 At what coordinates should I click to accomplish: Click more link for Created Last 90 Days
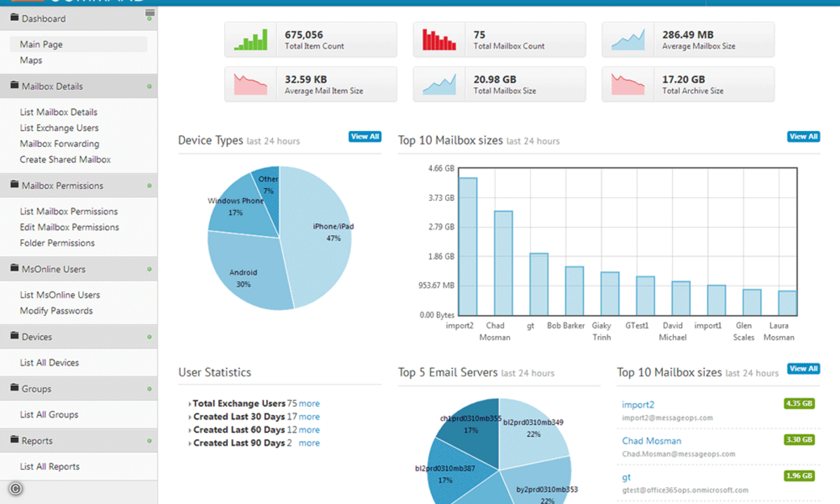click(x=309, y=443)
